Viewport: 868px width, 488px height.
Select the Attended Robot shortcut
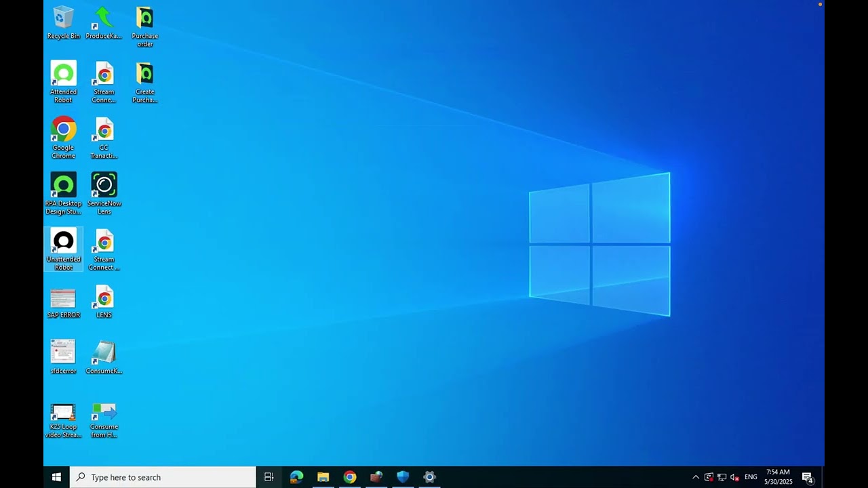click(x=63, y=82)
